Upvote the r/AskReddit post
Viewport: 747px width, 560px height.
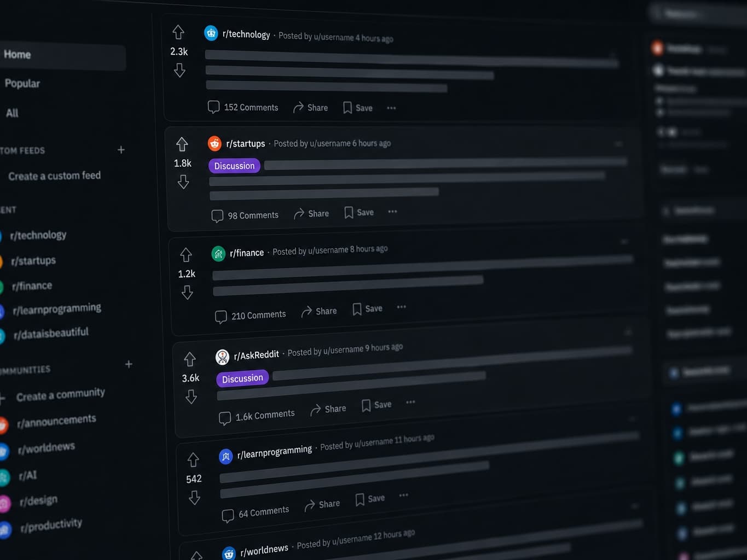coord(190,359)
